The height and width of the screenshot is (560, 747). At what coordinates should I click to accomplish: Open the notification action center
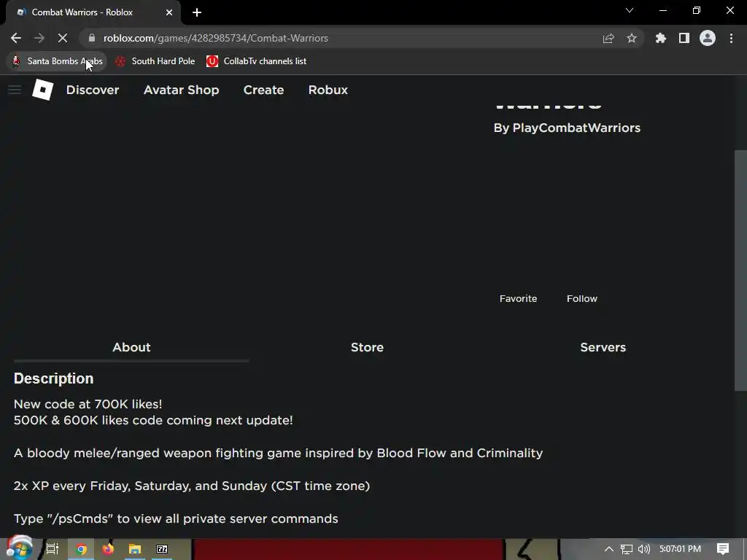point(723,549)
